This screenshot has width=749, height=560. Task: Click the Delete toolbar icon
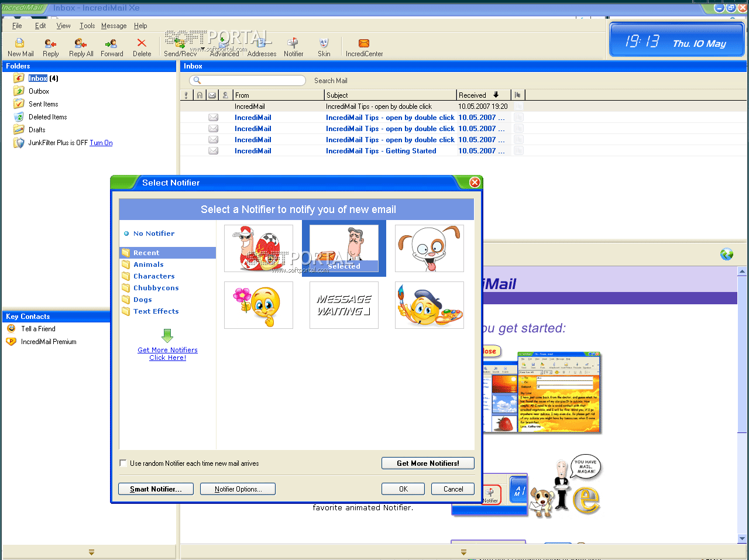pos(142,47)
